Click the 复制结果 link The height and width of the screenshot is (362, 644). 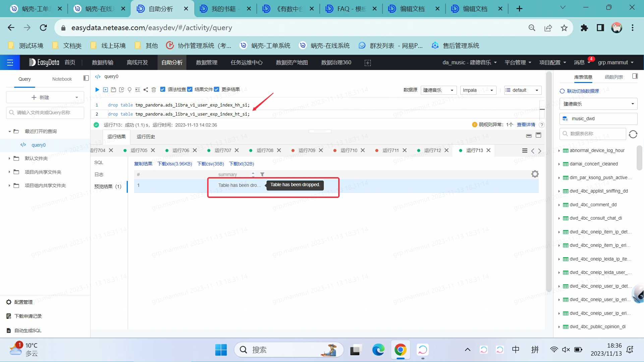[143, 164]
